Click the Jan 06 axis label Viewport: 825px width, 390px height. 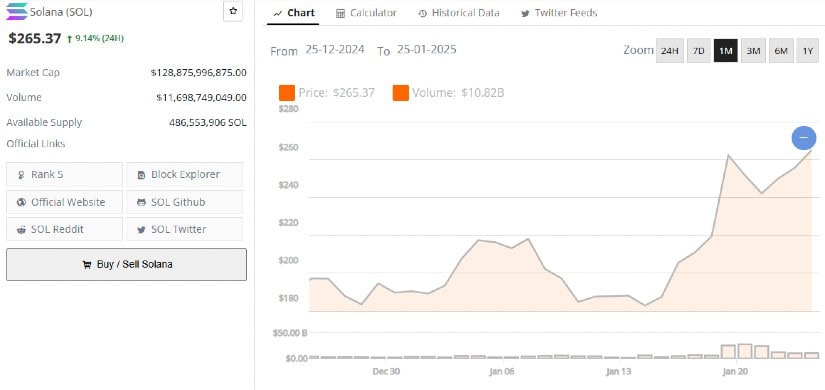click(x=503, y=372)
